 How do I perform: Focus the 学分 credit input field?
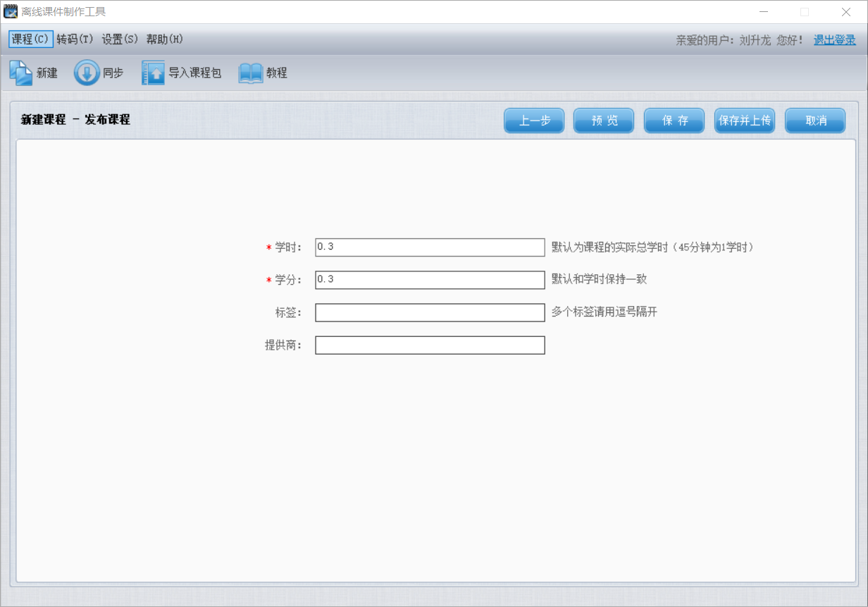430,280
